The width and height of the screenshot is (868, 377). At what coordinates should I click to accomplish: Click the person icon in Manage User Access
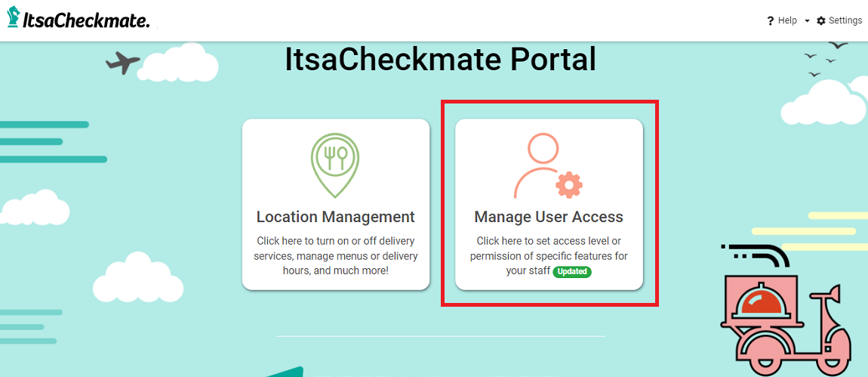(x=537, y=165)
